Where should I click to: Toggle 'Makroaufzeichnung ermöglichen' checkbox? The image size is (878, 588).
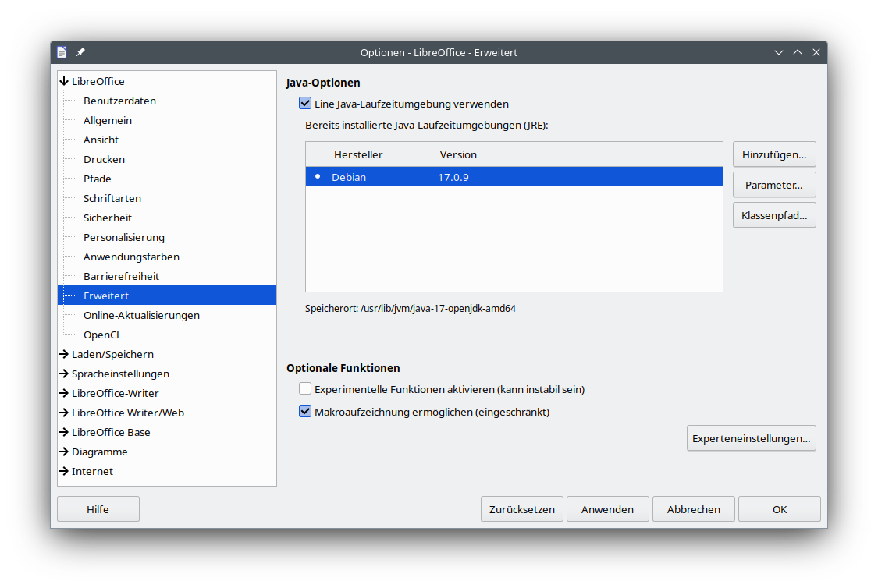coord(305,412)
